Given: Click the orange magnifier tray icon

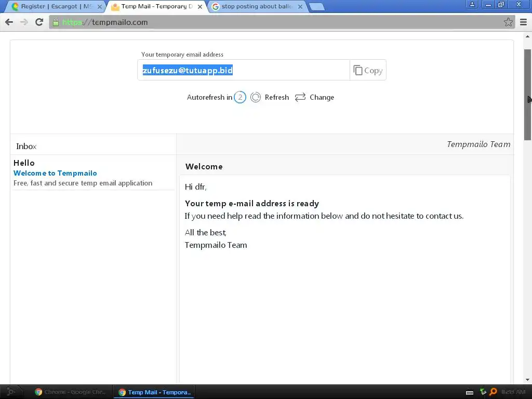Looking at the screenshot, I should coord(494,392).
